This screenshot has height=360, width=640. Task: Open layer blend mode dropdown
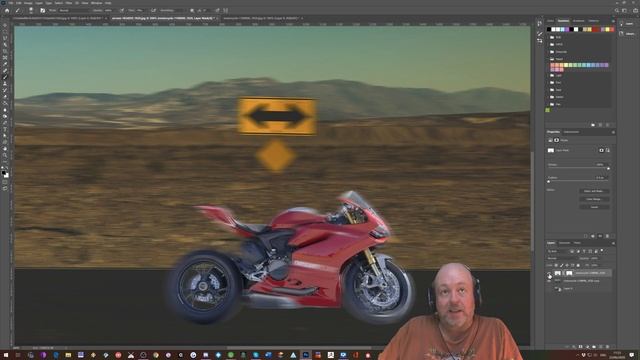[561, 258]
